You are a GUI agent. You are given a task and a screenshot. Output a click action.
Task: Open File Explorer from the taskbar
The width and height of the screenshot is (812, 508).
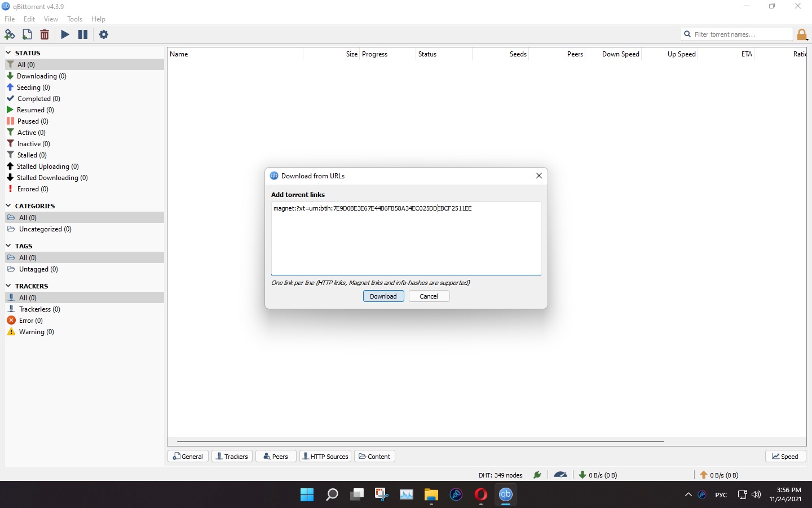click(431, 494)
